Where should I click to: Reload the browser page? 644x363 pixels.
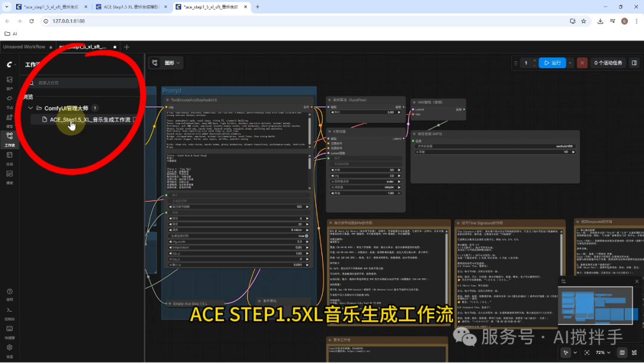coord(32,21)
